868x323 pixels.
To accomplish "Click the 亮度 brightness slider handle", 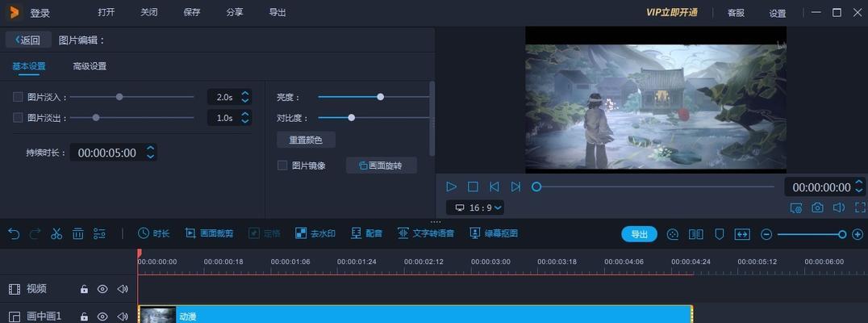I will click(380, 97).
